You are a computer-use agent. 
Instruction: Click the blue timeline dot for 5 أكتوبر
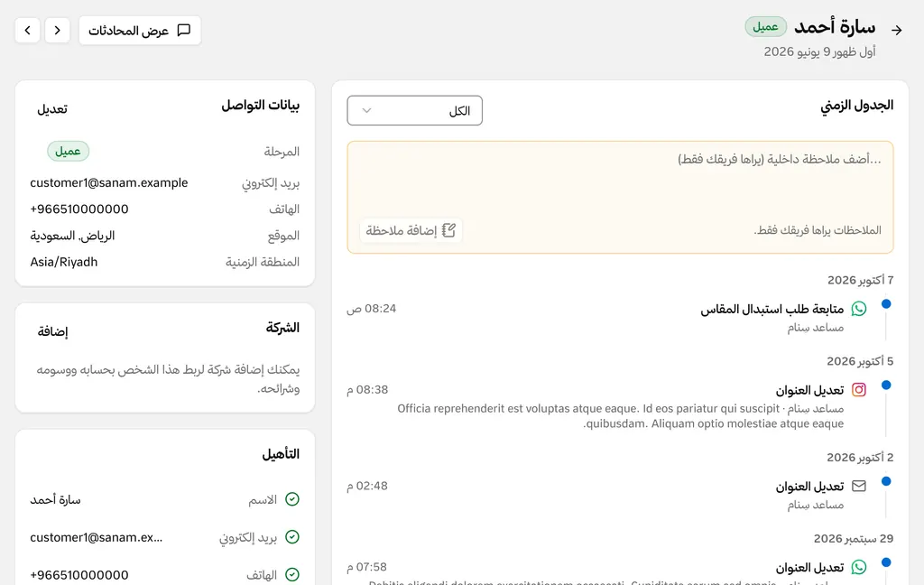point(886,385)
